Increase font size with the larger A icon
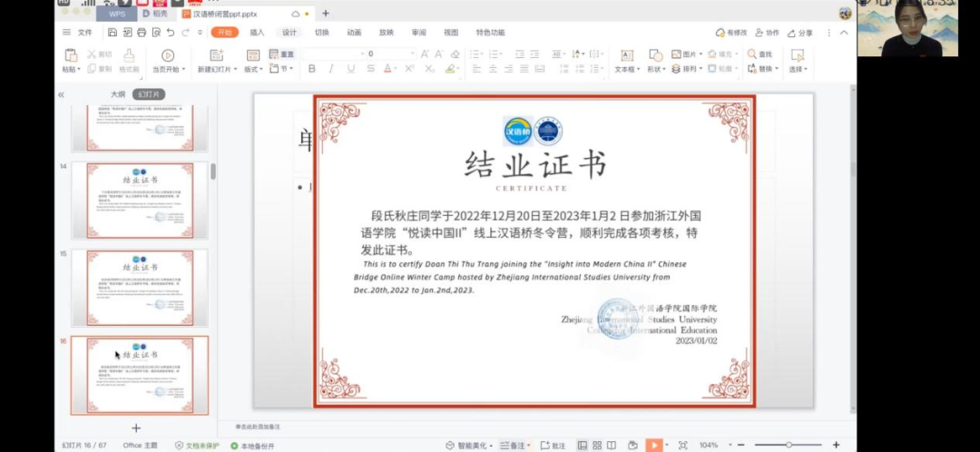Image resolution: width=980 pixels, height=452 pixels. (x=425, y=54)
